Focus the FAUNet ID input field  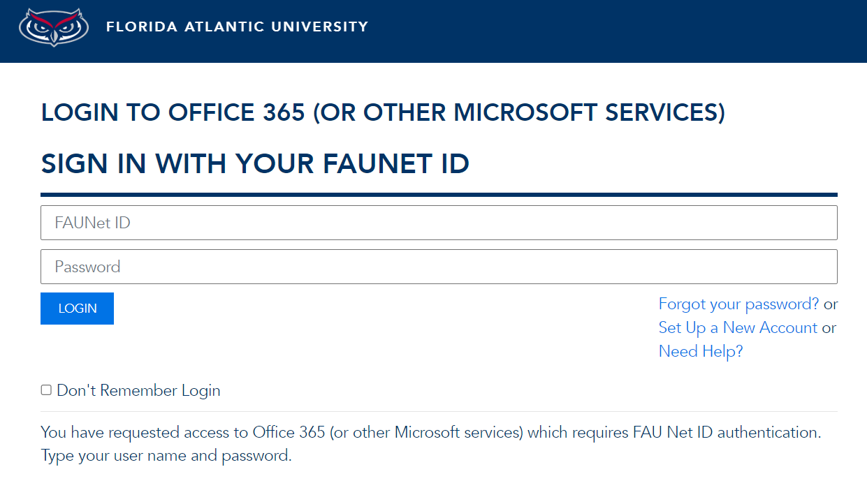(439, 223)
